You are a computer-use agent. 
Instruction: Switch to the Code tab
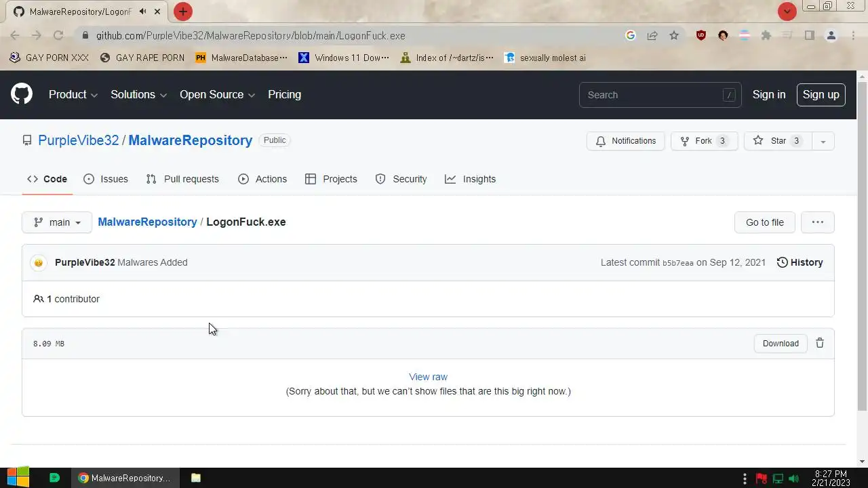[47, 179]
